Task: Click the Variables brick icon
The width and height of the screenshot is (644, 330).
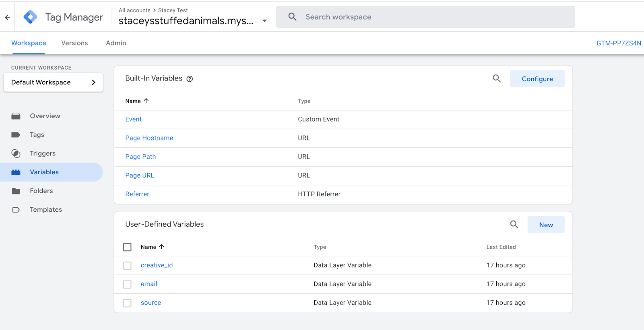Action: 16,172
